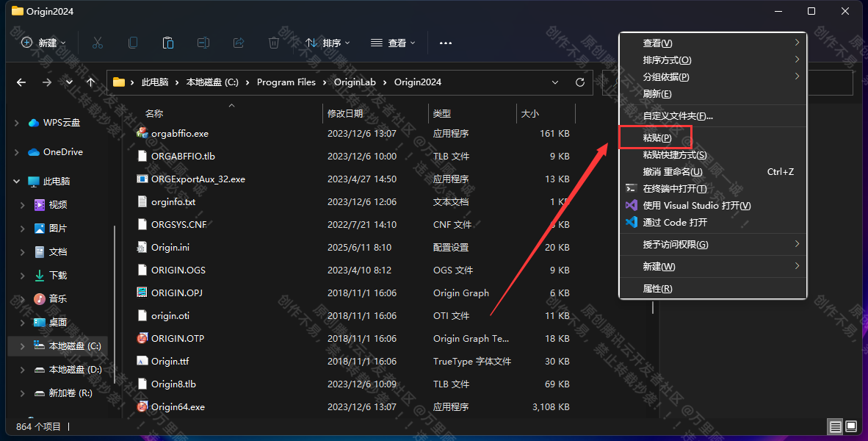Select the Origin64.exe file
The width and height of the screenshot is (868, 441).
[x=178, y=406]
